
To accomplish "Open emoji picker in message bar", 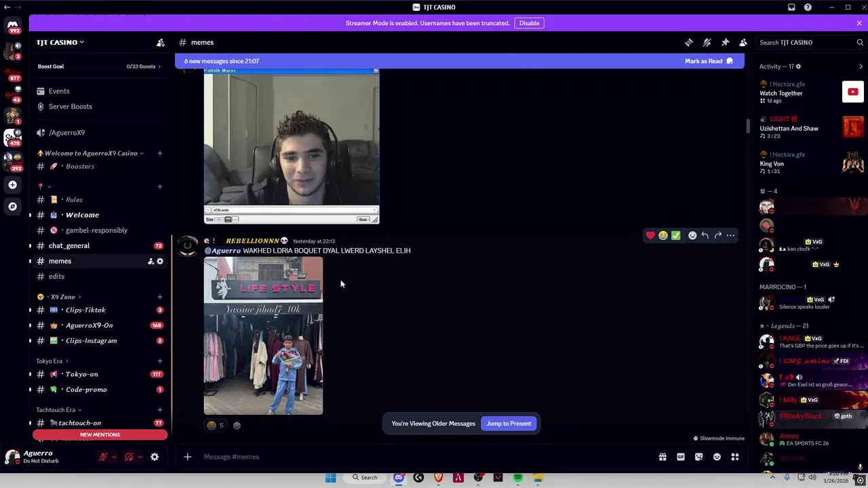I will [x=717, y=457].
